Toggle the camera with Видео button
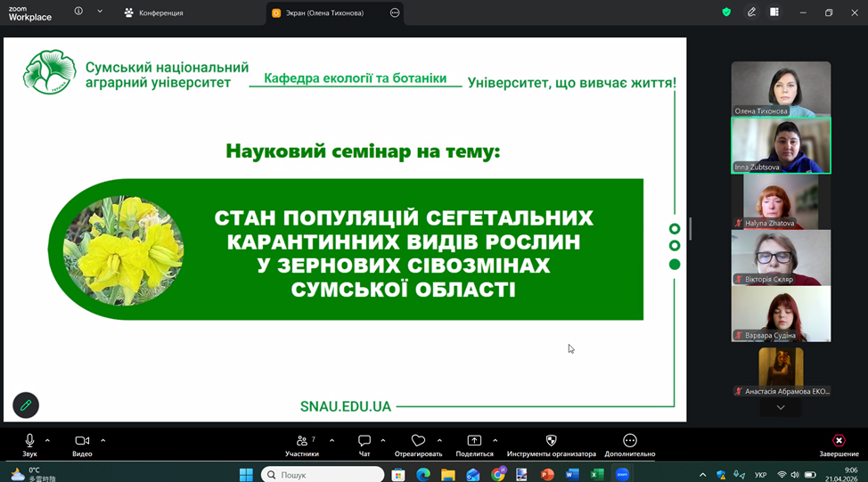Image resolution: width=868 pixels, height=482 pixels. point(82,444)
